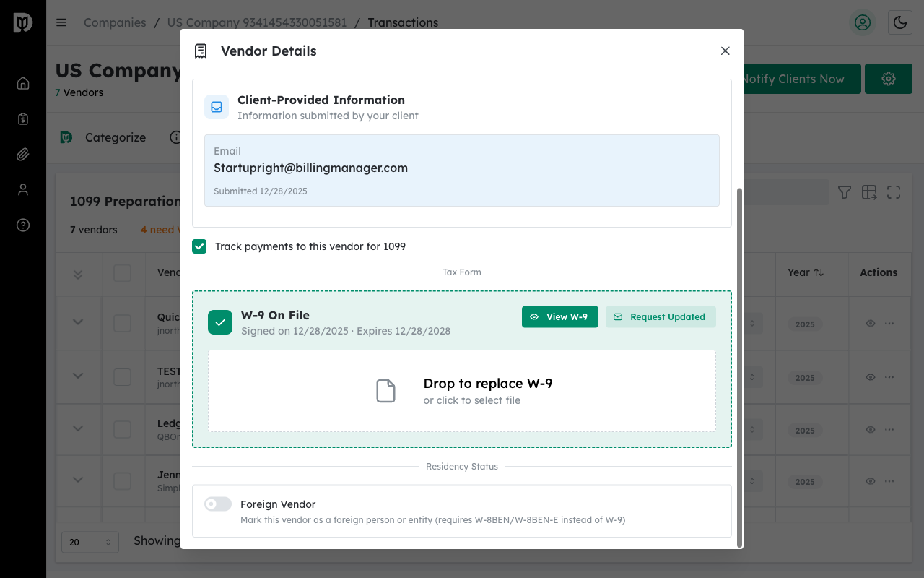
Task: Expand the table with the fullscreen icon
Action: [x=893, y=192]
